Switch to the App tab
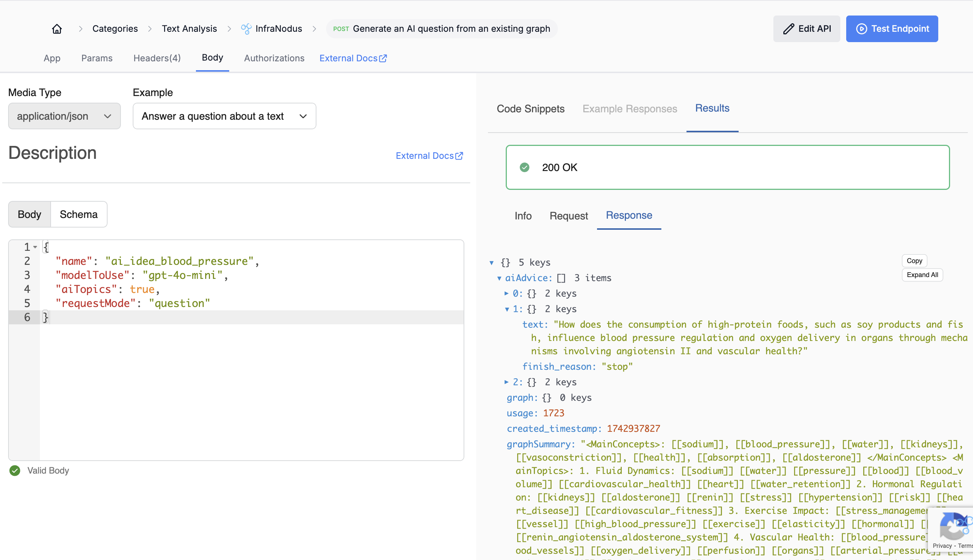Screen dimensions: 973x560 pyautogui.click(x=52, y=58)
